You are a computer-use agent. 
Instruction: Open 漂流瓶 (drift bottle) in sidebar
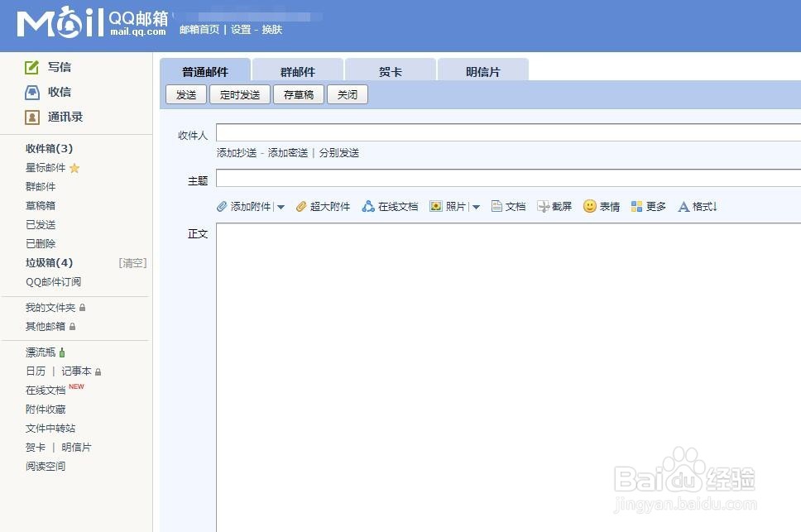tap(39, 352)
